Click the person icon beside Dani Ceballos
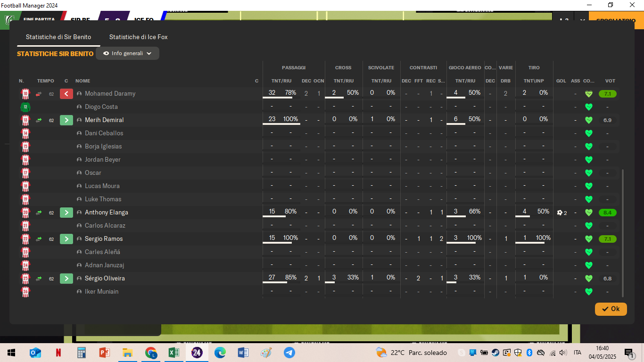The width and height of the screenshot is (644, 362). (x=79, y=133)
